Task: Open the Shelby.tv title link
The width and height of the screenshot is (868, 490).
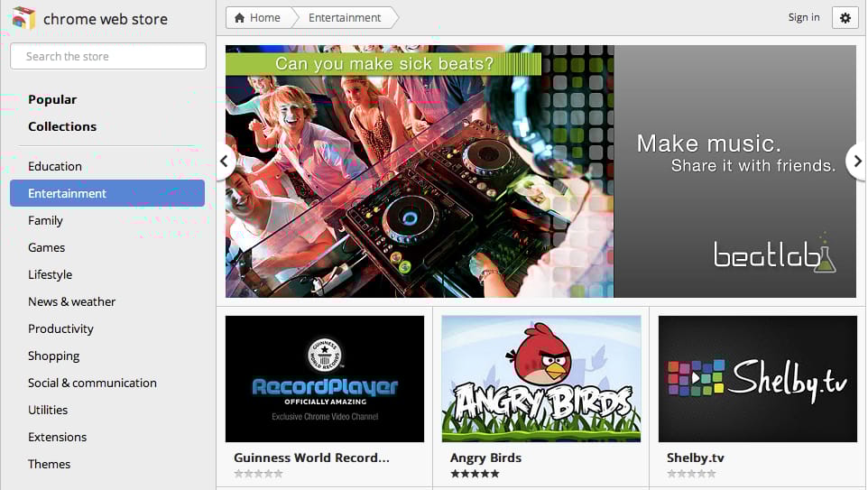Action: click(x=696, y=458)
